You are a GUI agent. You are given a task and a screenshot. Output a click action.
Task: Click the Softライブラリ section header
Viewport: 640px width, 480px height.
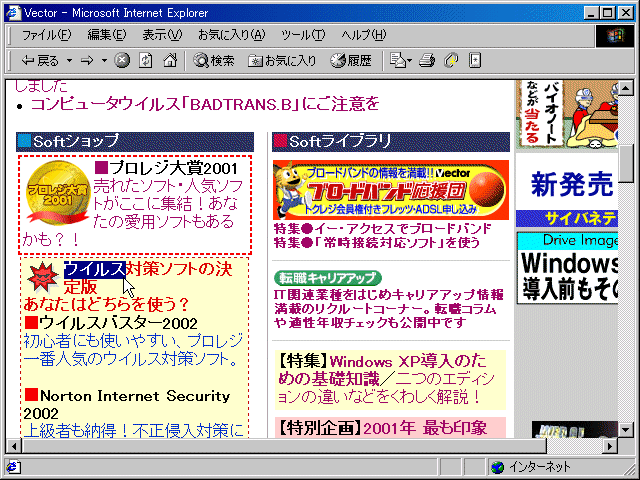click(391, 142)
